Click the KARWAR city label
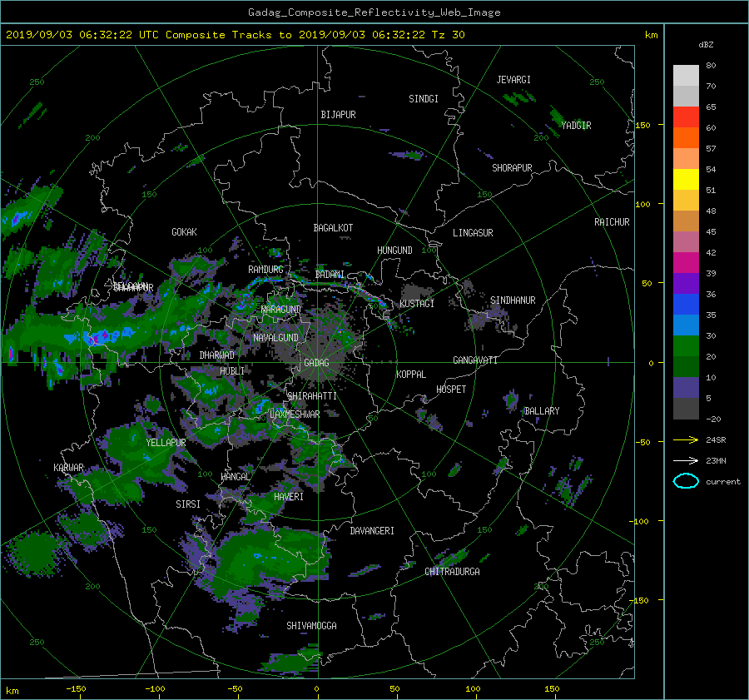Image resolution: width=749 pixels, height=700 pixels. click(68, 468)
